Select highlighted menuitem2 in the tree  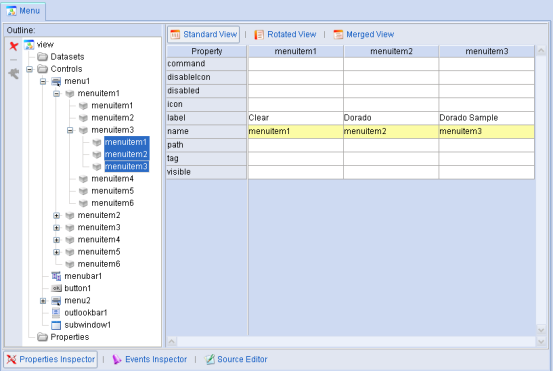click(x=126, y=154)
